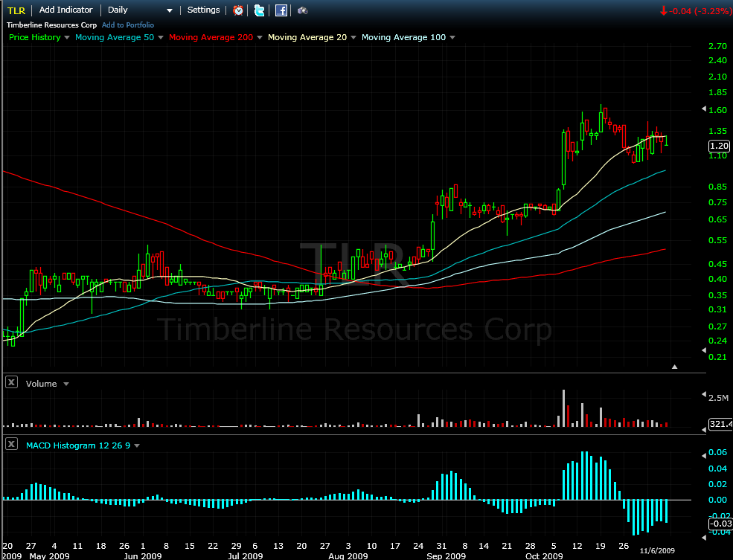Click Moving Average 50 label

pos(115,37)
